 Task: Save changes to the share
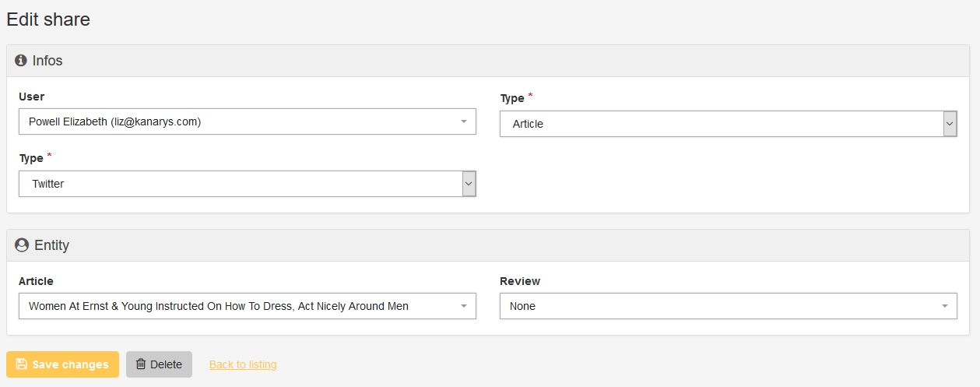coord(62,364)
